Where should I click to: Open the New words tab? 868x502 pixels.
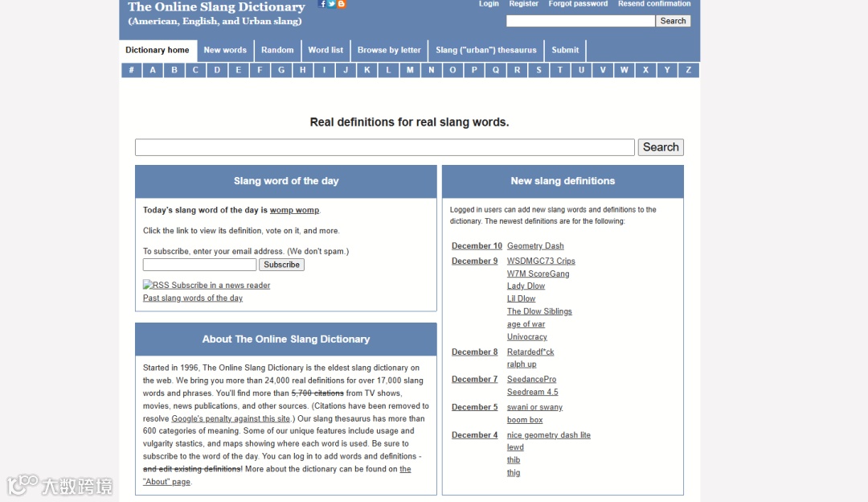[x=225, y=50]
